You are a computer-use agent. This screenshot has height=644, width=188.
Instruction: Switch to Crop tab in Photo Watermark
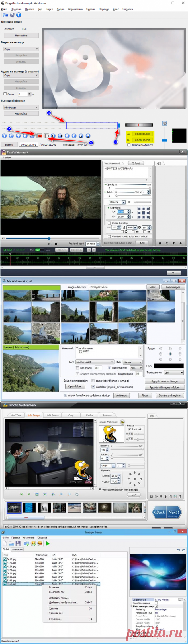[71, 415]
